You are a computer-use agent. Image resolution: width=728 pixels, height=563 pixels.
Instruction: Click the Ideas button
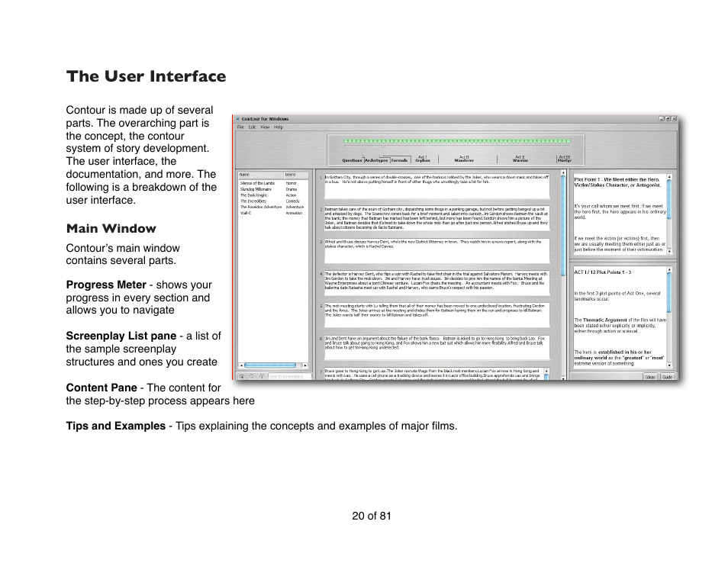(650, 377)
